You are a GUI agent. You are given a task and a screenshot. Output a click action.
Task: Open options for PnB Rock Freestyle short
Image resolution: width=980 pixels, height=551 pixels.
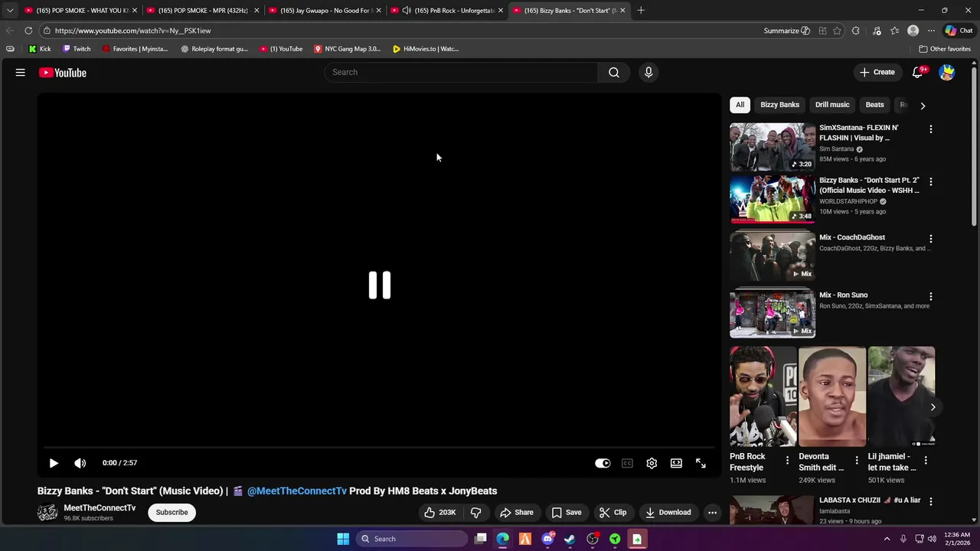787,460
